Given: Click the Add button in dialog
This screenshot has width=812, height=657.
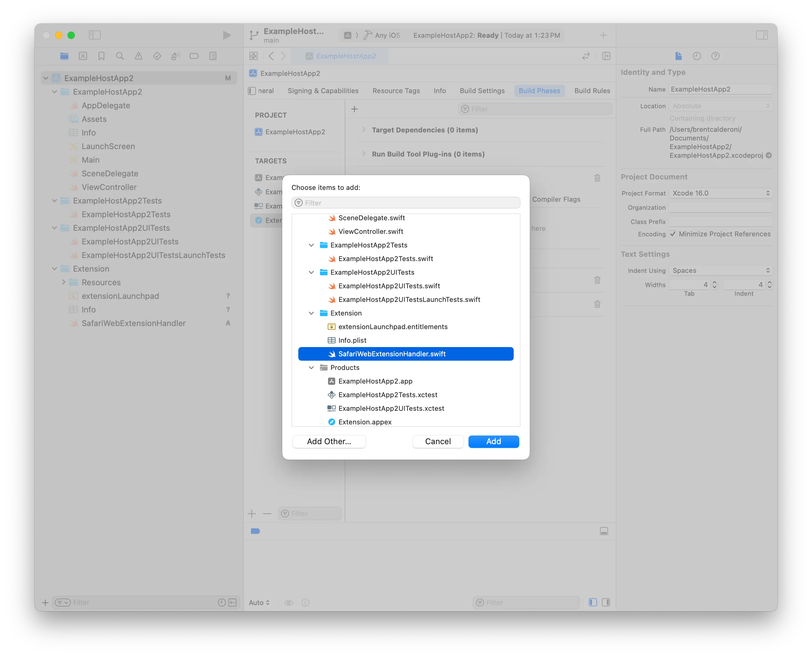Looking at the screenshot, I should [493, 441].
